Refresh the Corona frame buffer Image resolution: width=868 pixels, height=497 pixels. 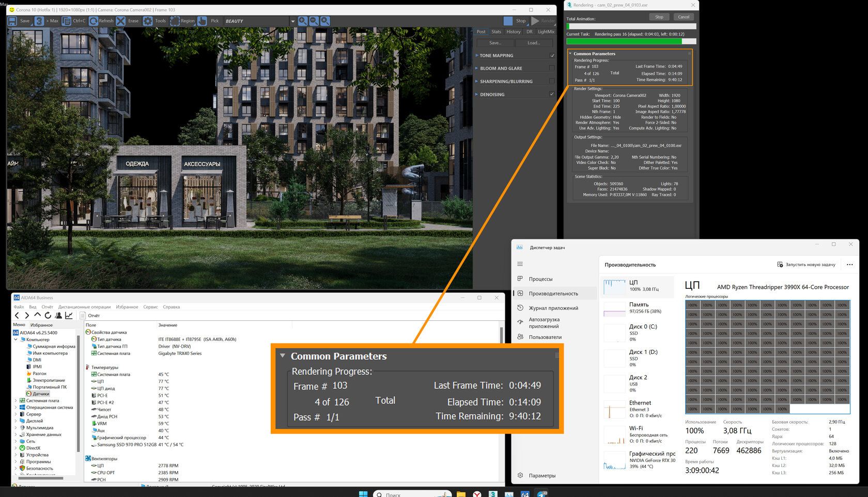101,21
